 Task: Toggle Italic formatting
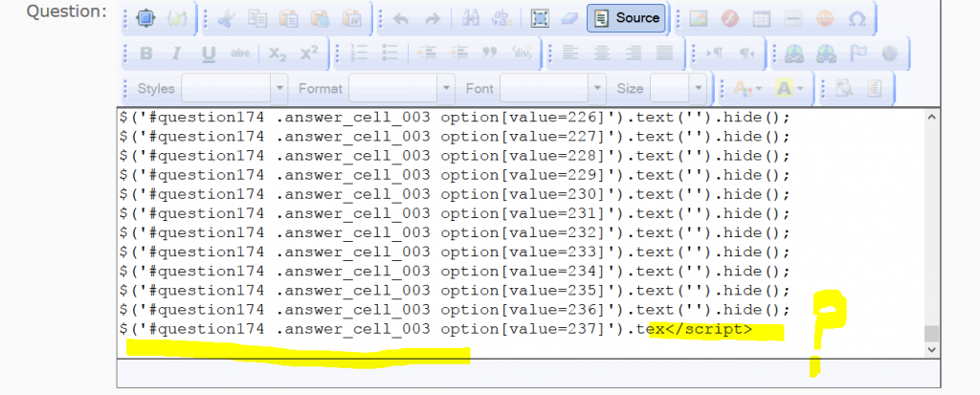177,54
